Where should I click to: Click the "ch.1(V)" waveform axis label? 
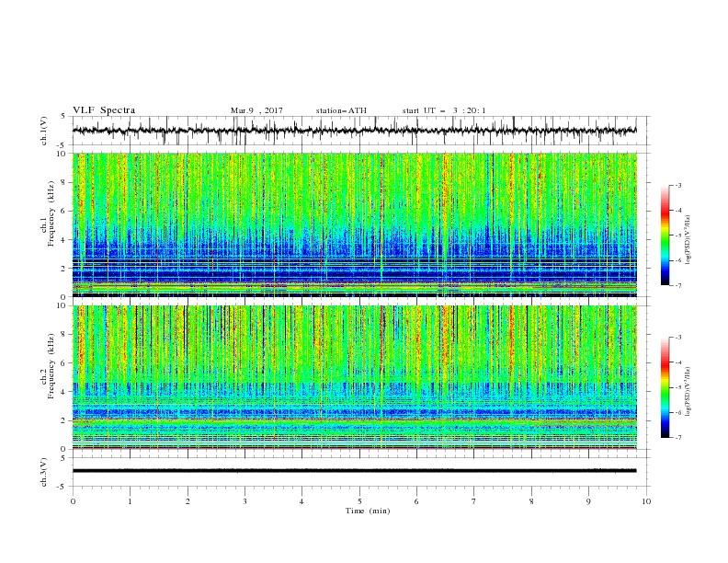44,131
